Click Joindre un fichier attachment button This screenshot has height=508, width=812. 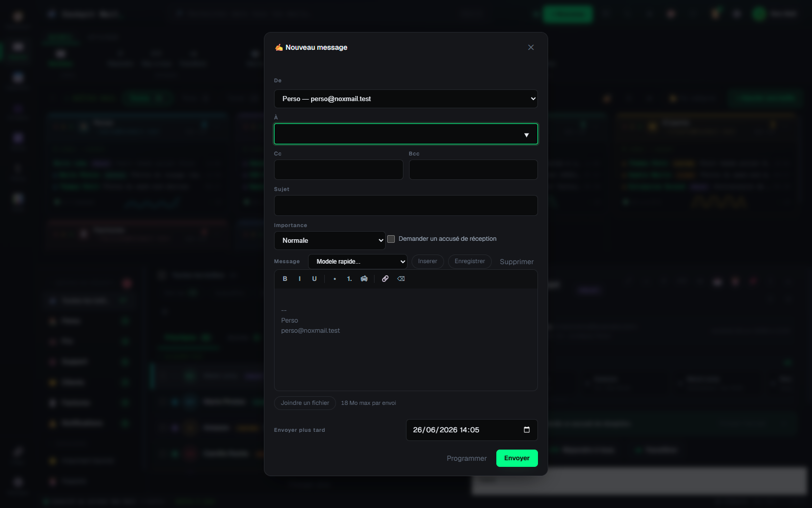click(305, 403)
